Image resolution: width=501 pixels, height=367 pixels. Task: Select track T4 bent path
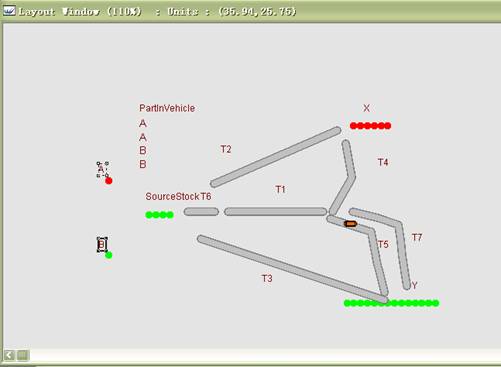click(x=343, y=177)
